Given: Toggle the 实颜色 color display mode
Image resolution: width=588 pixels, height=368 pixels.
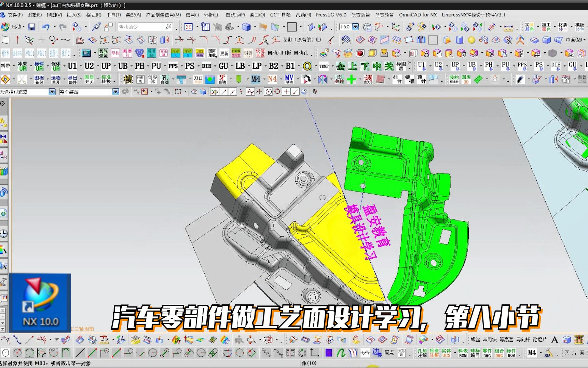Looking at the screenshot, I should pos(529,26).
